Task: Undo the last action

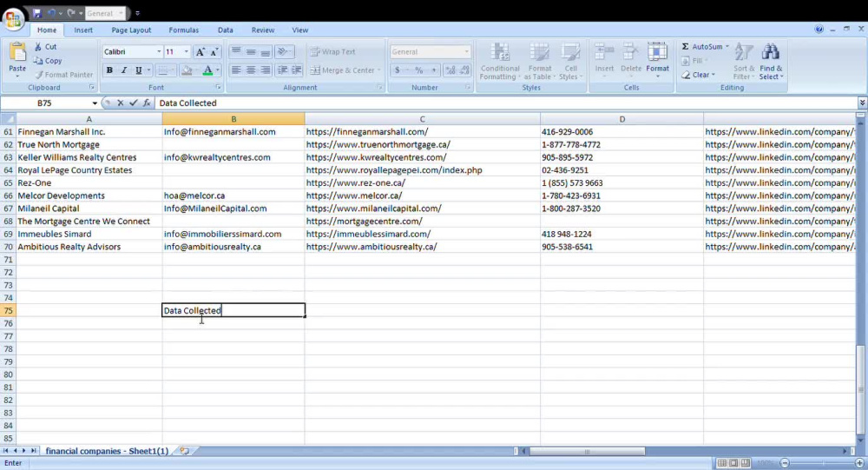Action: point(51,13)
